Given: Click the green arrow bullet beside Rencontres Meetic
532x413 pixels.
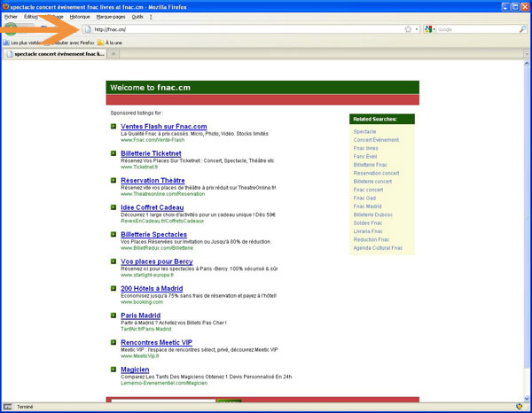Looking at the screenshot, I should [113, 342].
